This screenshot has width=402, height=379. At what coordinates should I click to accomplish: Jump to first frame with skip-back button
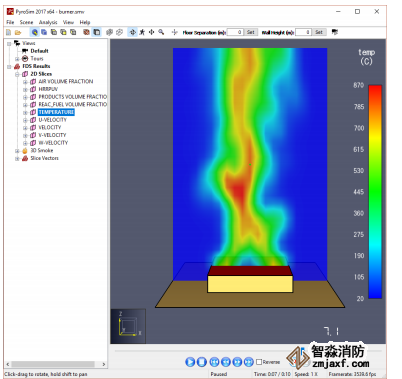[214, 362]
